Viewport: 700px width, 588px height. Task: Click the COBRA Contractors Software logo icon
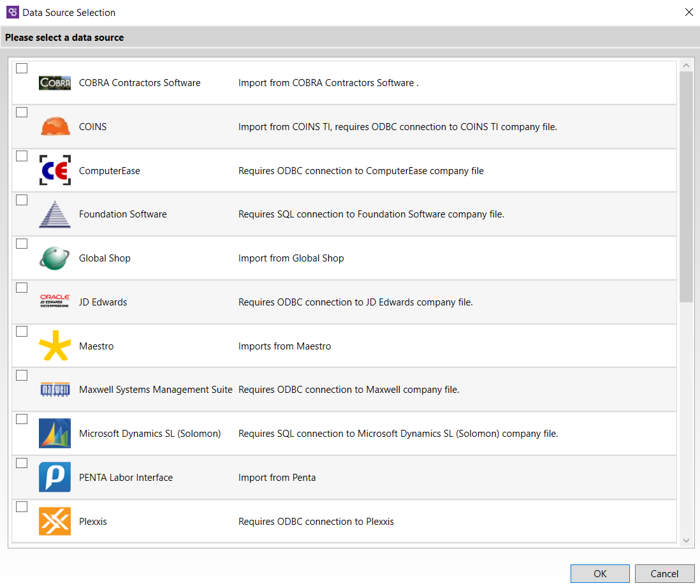click(54, 83)
